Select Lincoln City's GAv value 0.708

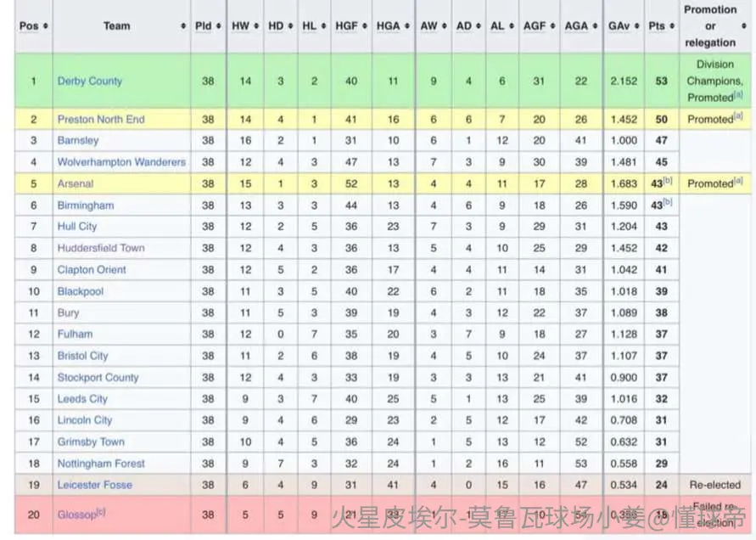tap(624, 420)
